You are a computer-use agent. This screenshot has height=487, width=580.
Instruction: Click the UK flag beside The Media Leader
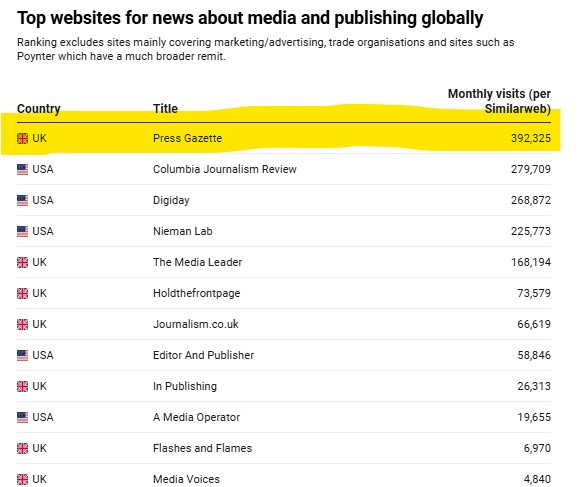(22, 263)
